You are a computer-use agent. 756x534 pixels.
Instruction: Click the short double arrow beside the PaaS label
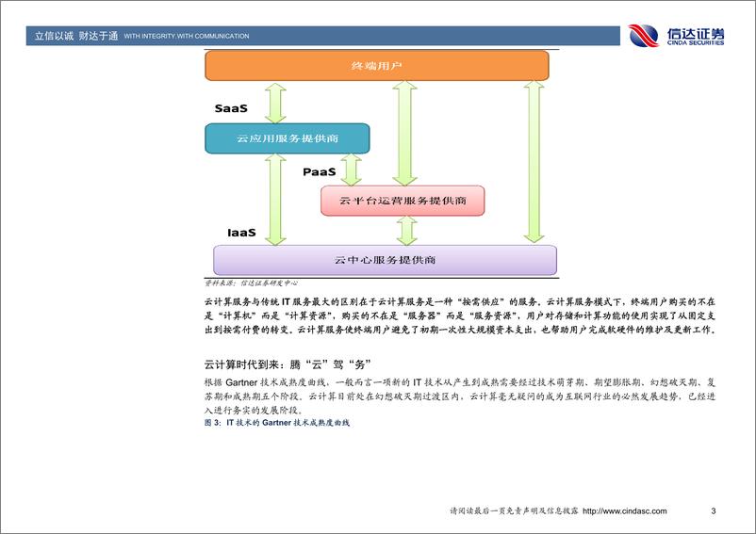(351, 170)
